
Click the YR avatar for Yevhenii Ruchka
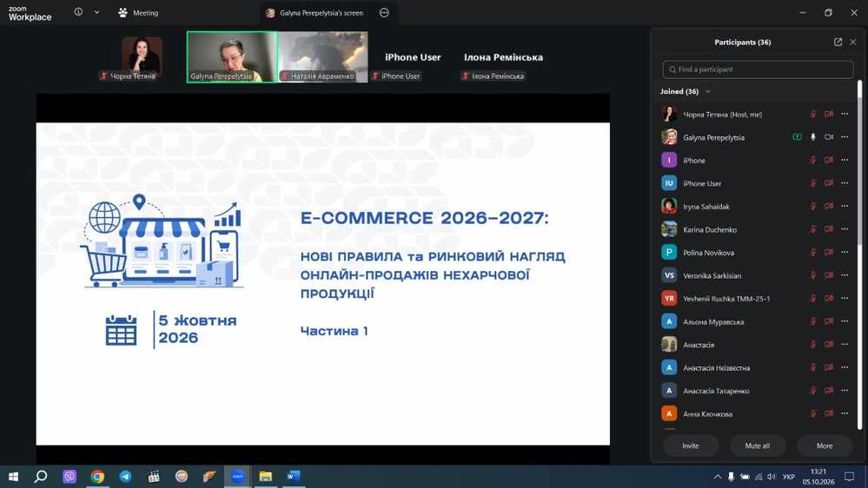tap(669, 298)
